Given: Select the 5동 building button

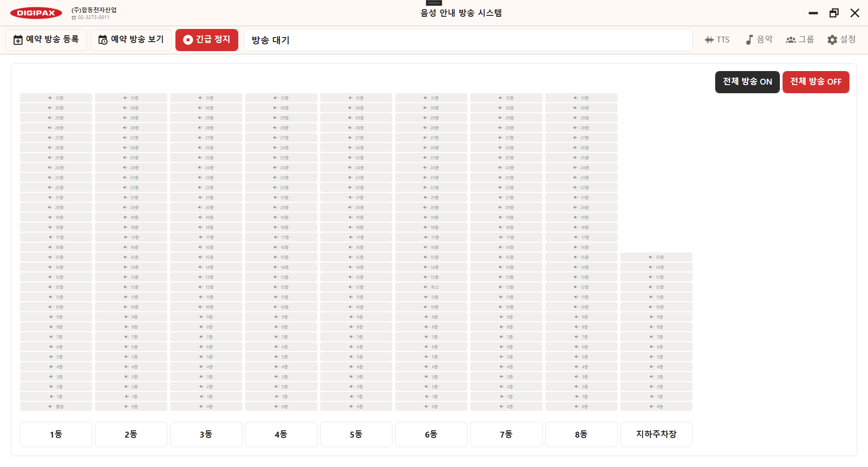Looking at the screenshot, I should point(356,434).
